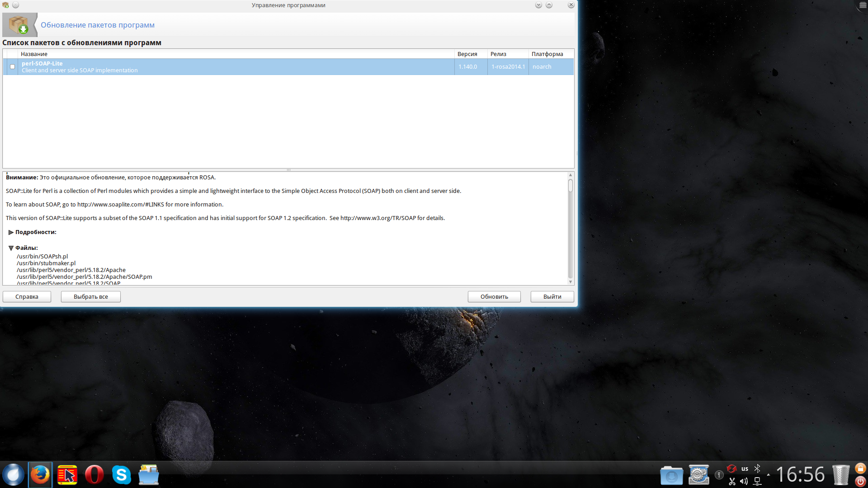Click the Обновить button
Screen dimensions: 868x488
(x=494, y=297)
